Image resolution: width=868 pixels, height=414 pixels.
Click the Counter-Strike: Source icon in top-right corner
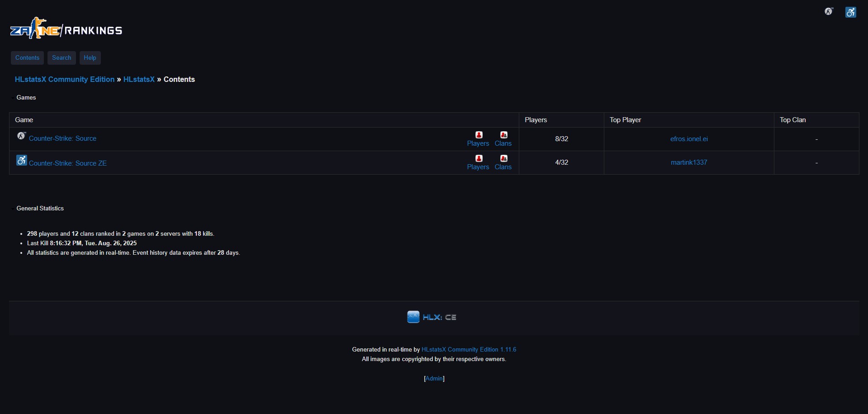(x=829, y=12)
